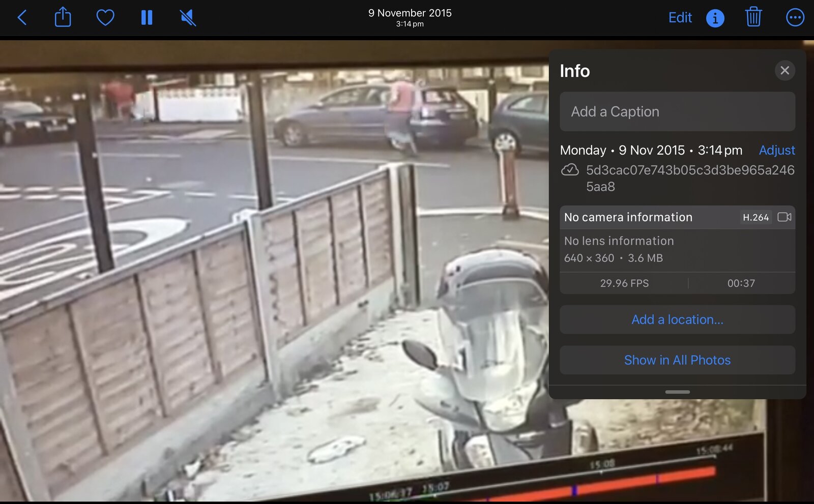Close the Info panel

784,70
